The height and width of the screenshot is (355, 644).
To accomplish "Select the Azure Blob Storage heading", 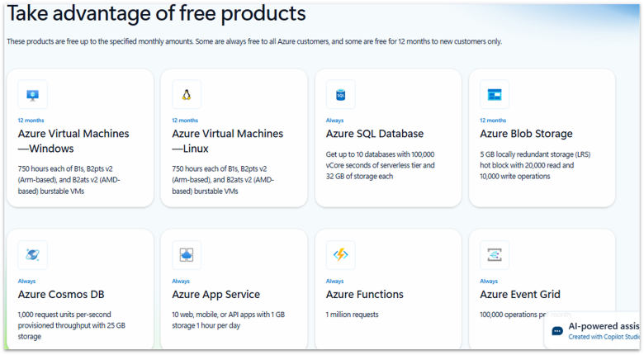I will coord(526,134).
